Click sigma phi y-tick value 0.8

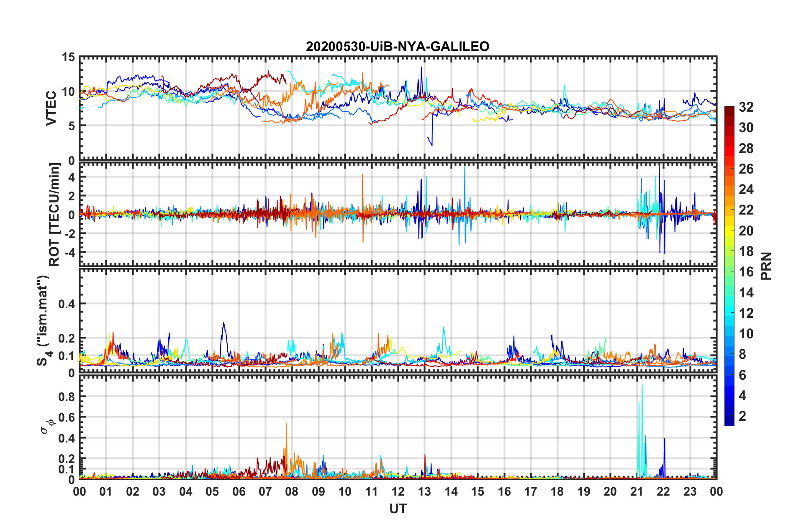click(67, 396)
